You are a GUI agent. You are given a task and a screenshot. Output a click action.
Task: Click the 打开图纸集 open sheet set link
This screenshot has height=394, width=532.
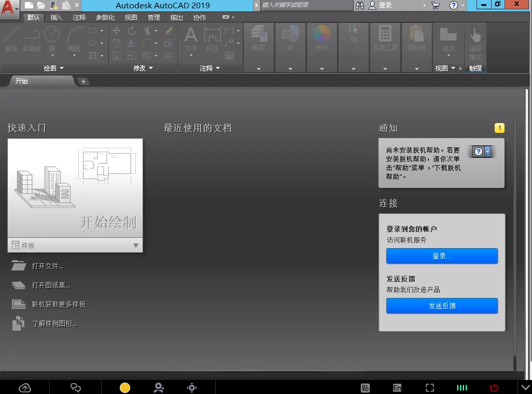51,286
